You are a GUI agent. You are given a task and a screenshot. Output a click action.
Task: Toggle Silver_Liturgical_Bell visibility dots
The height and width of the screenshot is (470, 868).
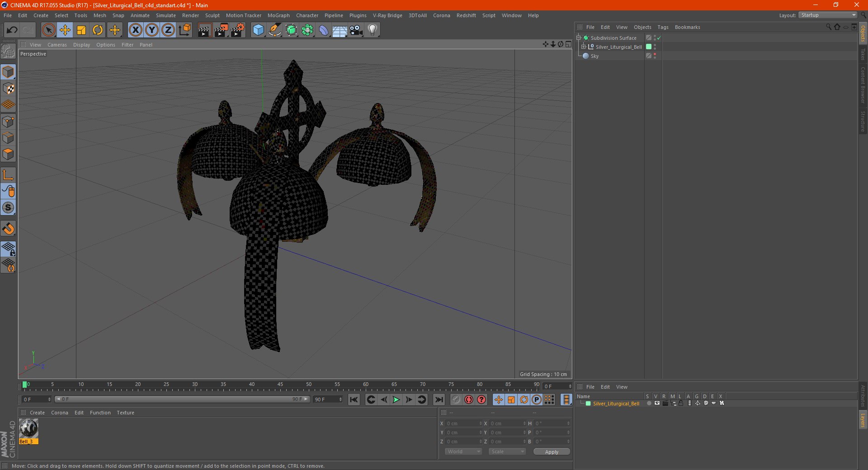coord(655,47)
